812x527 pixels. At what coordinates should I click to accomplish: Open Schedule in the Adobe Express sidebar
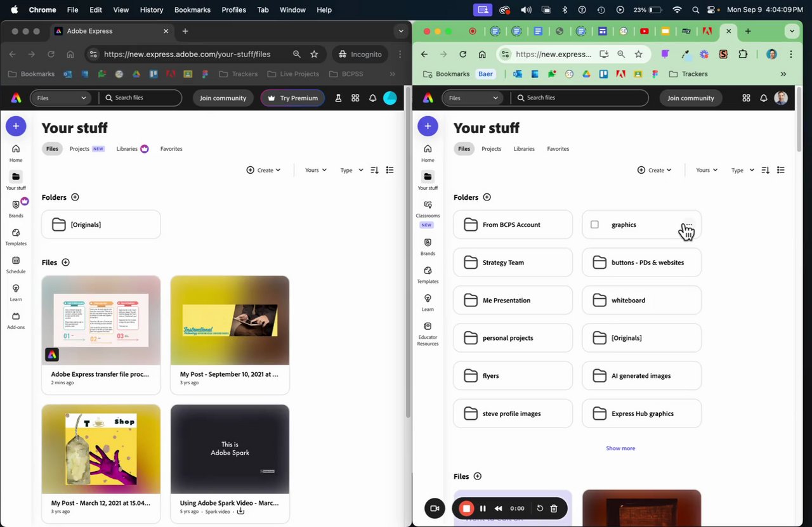coord(16,264)
